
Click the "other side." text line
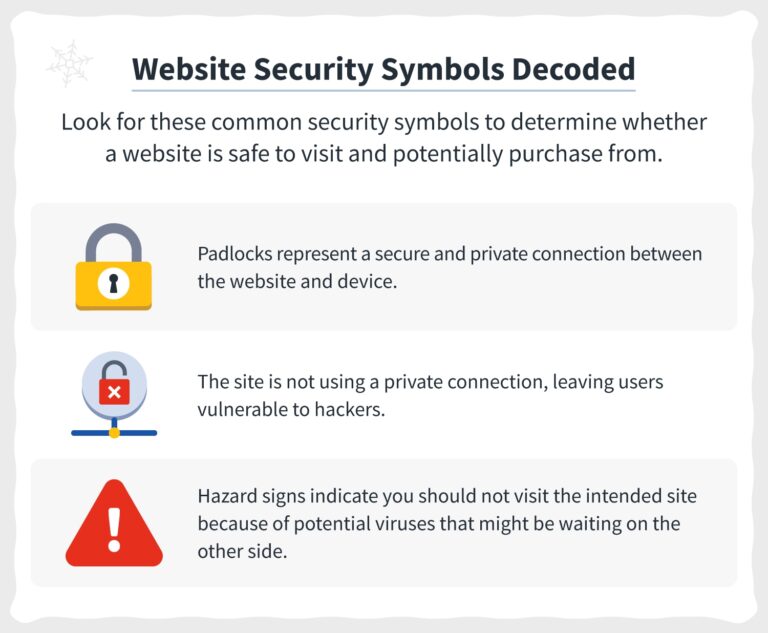pos(242,551)
